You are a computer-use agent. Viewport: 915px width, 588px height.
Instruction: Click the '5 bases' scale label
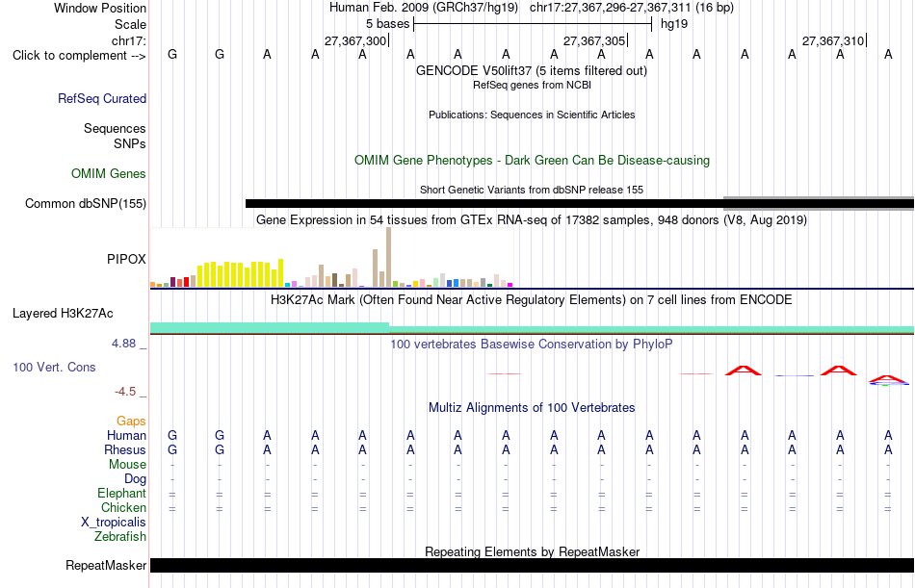[x=387, y=24]
